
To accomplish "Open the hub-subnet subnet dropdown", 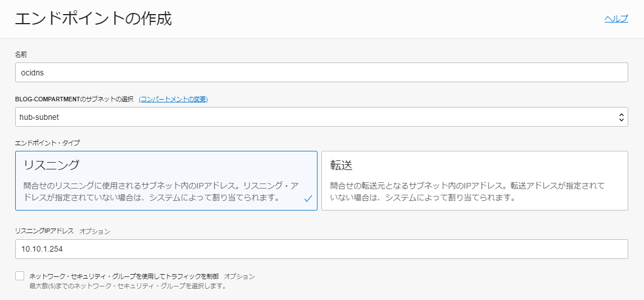I will (x=321, y=117).
